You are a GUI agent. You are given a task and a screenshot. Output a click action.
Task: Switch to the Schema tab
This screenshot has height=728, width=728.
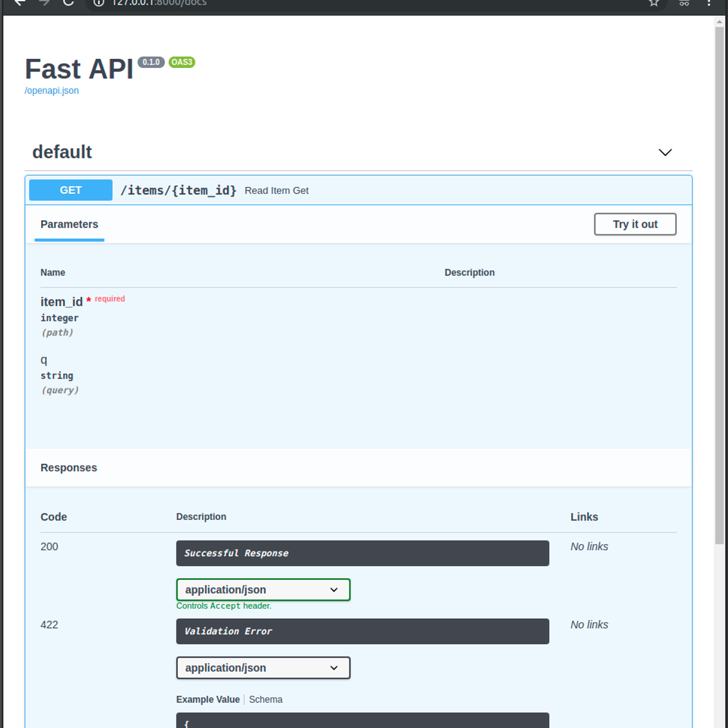(x=265, y=699)
